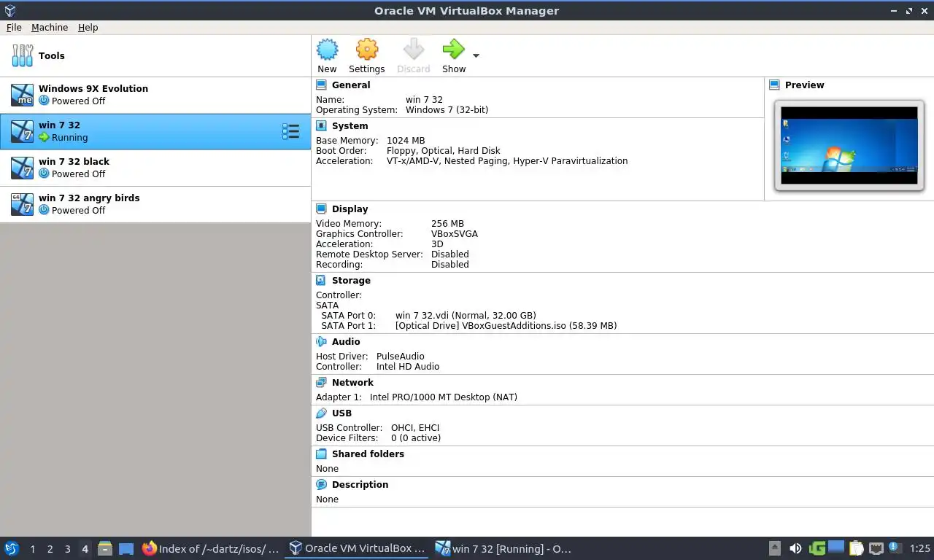Switch to workspace 1 in taskbar
This screenshot has height=560, width=934.
coord(32,548)
